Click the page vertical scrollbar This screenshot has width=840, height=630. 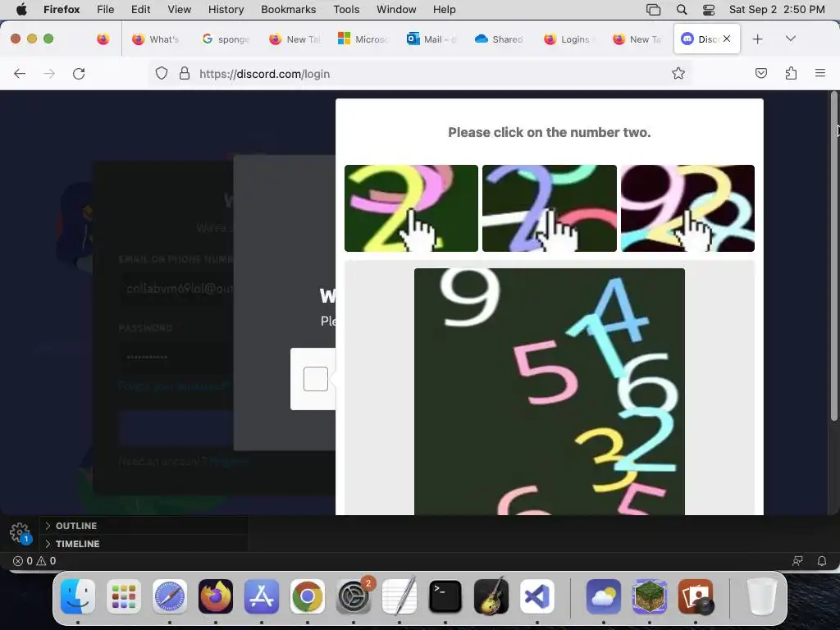pyautogui.click(x=833, y=257)
